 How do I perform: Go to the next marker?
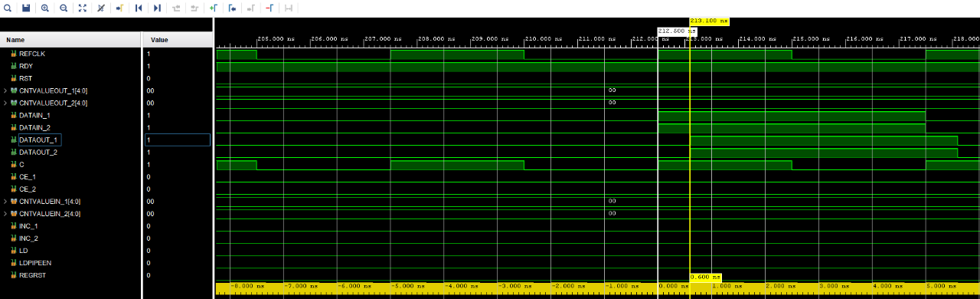(x=251, y=8)
